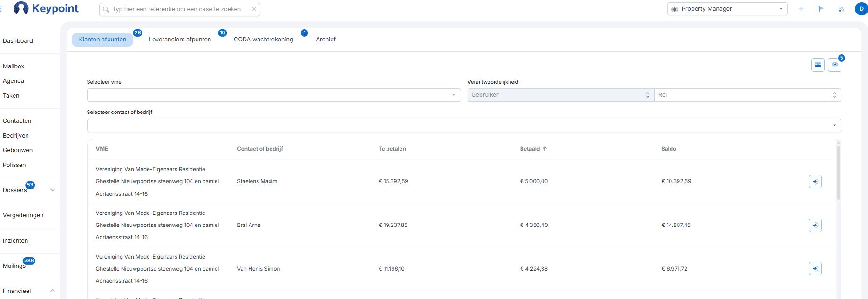Toggle eye visibility button with badge 5
868x299 pixels.
click(x=835, y=65)
